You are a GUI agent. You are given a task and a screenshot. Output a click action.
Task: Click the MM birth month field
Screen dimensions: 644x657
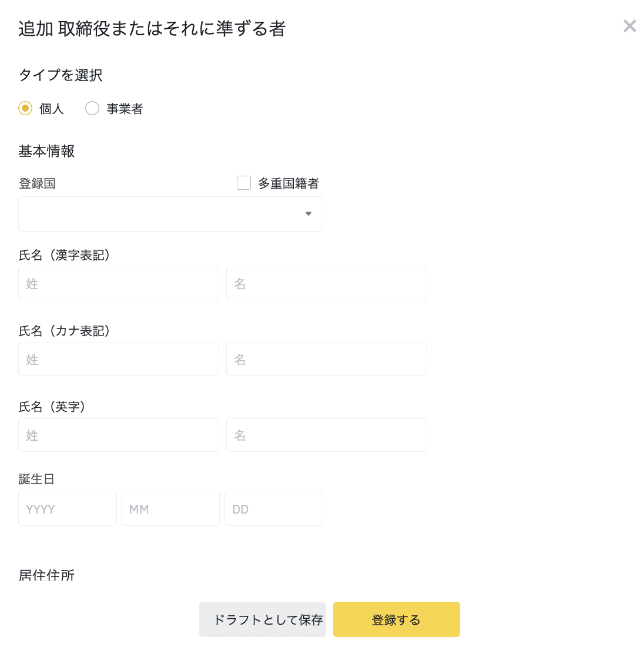coord(170,508)
